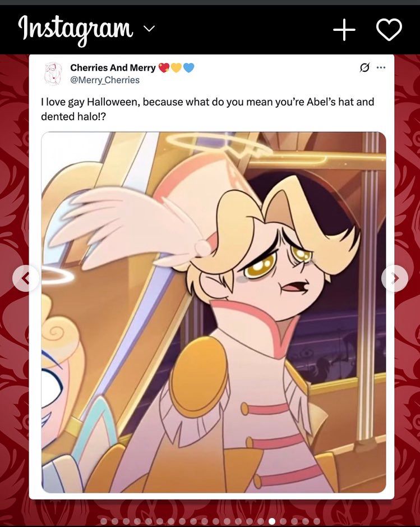Jump to the dot right after the active one

coord(283,521)
